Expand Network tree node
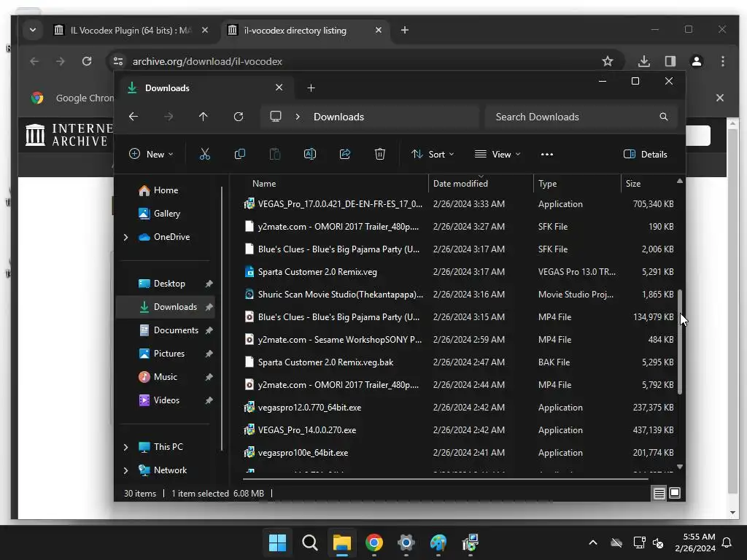Viewport: 747px width, 560px height. (x=125, y=470)
